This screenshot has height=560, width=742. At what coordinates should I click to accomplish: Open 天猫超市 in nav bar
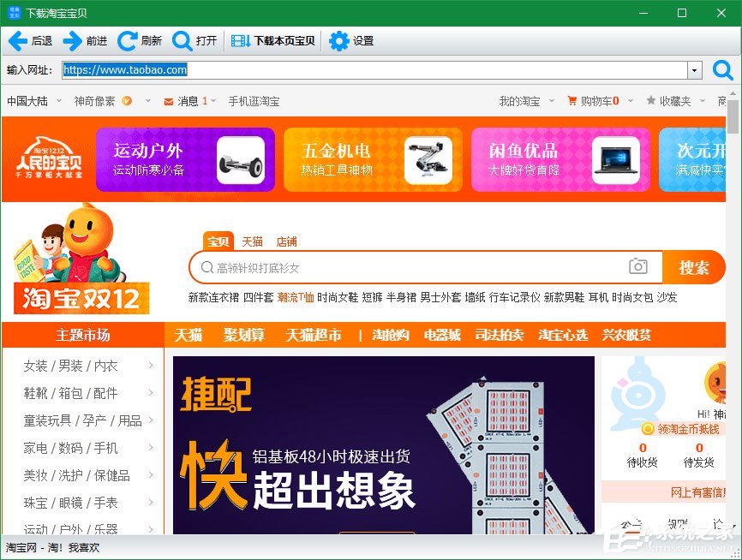314,335
